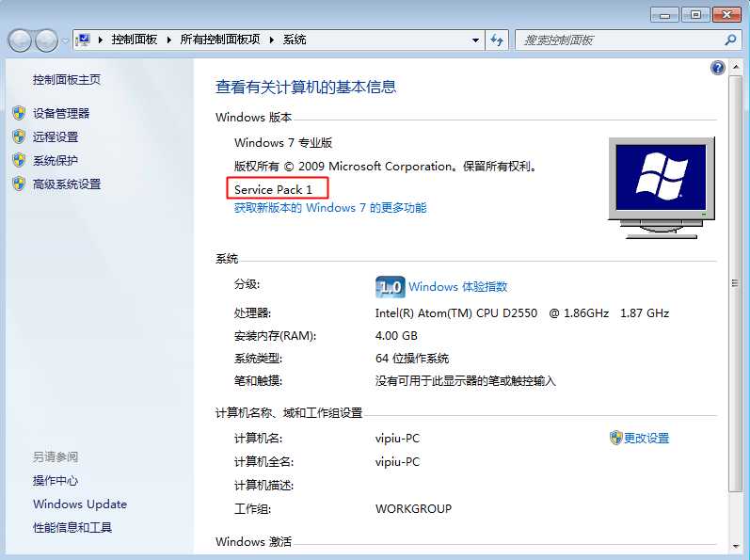Click 64 位操作系统 value
750x560 pixels.
click(x=412, y=359)
